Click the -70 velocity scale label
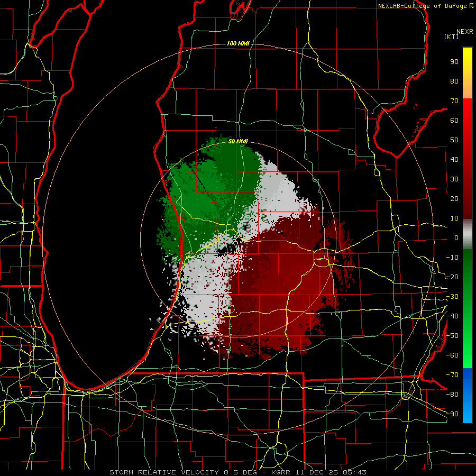 [452, 375]
